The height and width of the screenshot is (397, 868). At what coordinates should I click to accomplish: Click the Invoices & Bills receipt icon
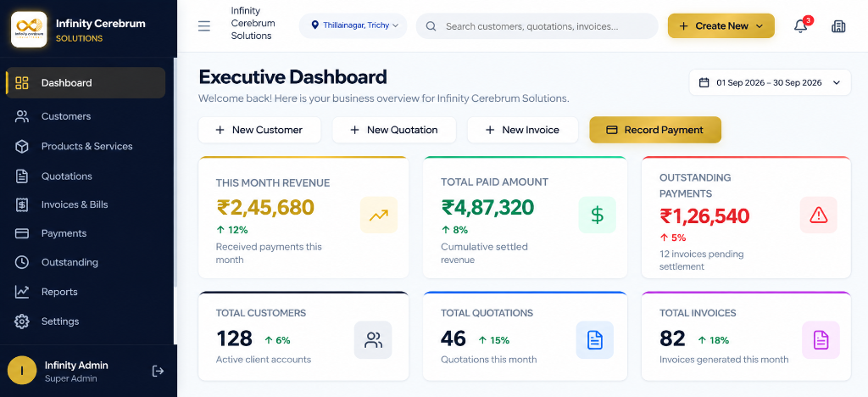point(21,204)
